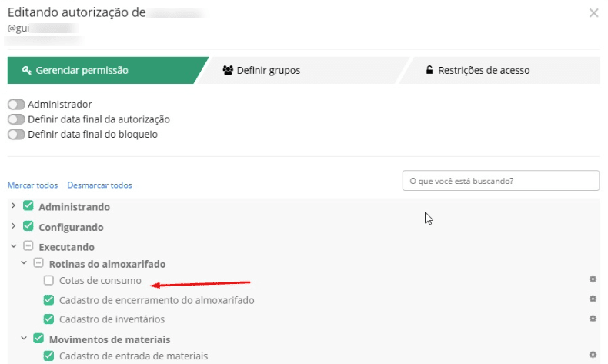Collapse Rotinas do almoxarifado node
Screen dimensions: 608x364
point(24,263)
